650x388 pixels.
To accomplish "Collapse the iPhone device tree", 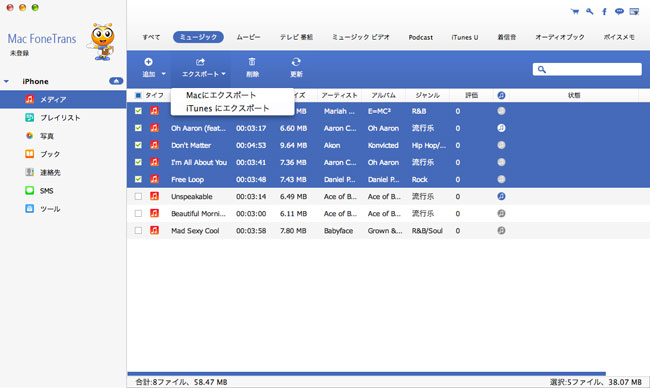I will pyautogui.click(x=6, y=81).
